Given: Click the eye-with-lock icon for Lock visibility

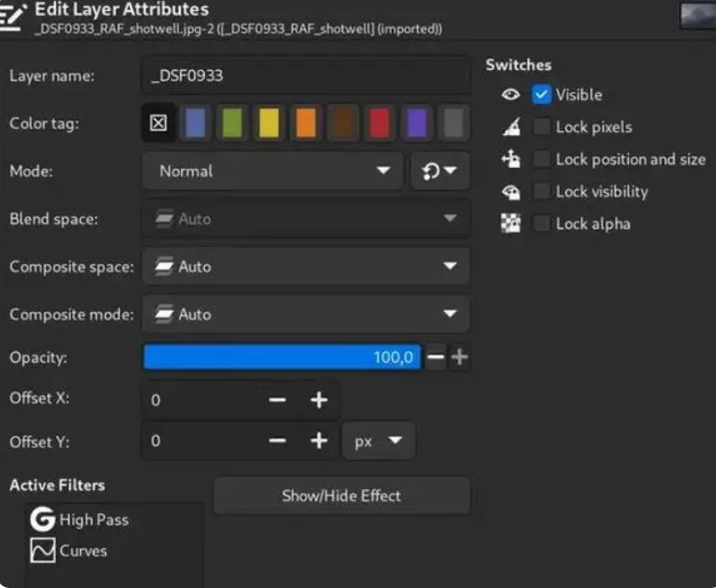Looking at the screenshot, I should (x=511, y=191).
